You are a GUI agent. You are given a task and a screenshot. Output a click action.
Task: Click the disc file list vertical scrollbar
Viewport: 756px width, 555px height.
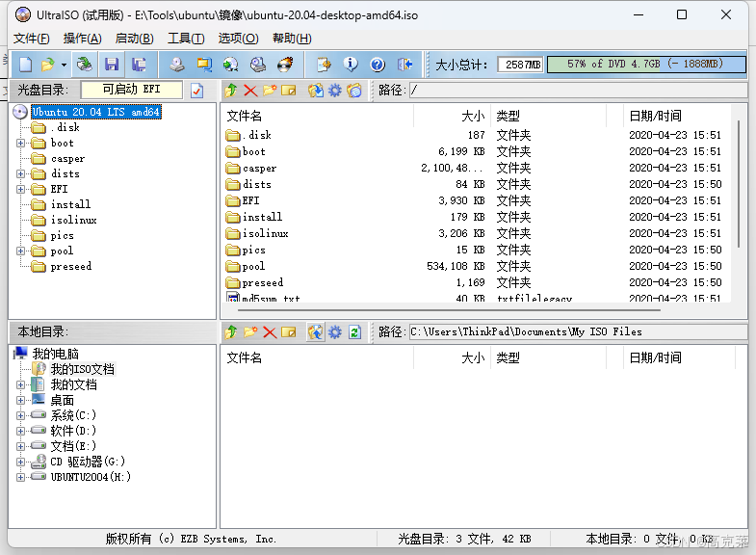coord(738,183)
